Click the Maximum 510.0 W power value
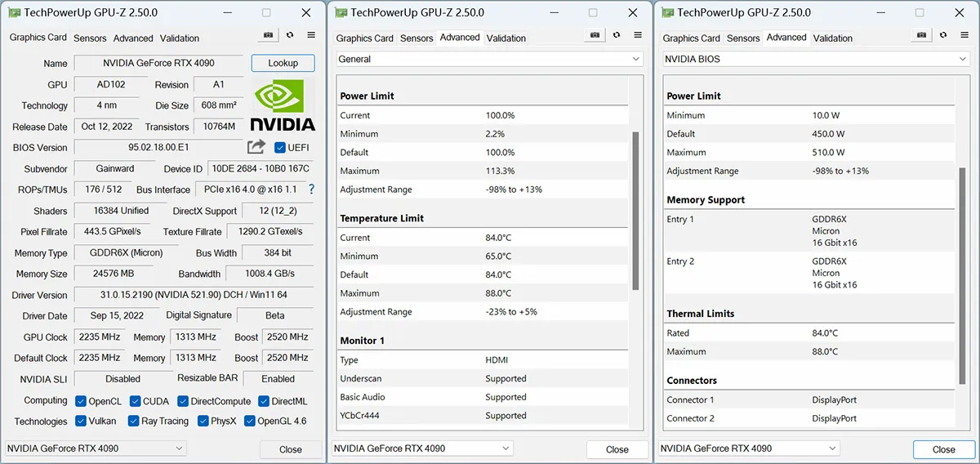Viewport: 980px width, 464px height. pyautogui.click(x=829, y=153)
